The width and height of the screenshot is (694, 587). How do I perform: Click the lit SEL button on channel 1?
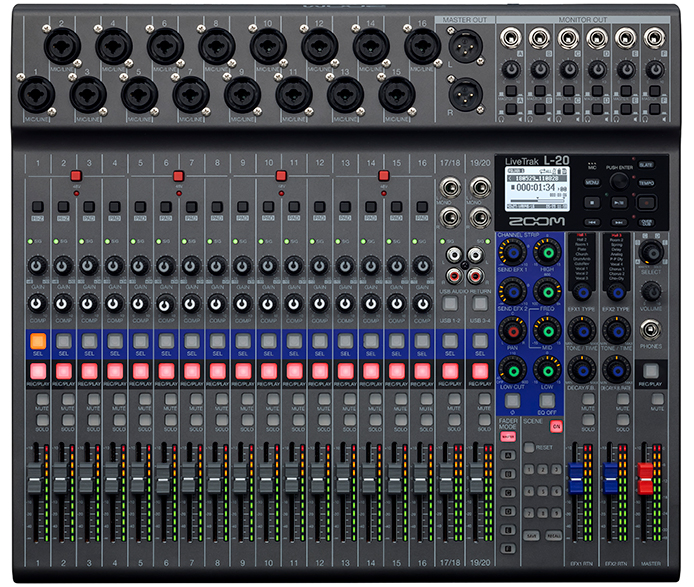38,341
